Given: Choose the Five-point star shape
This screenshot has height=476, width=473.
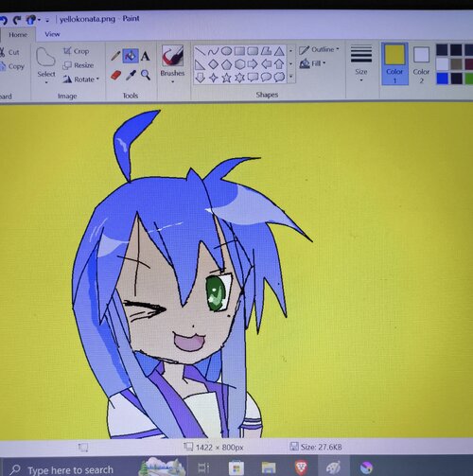Looking at the screenshot, I should (227, 78).
